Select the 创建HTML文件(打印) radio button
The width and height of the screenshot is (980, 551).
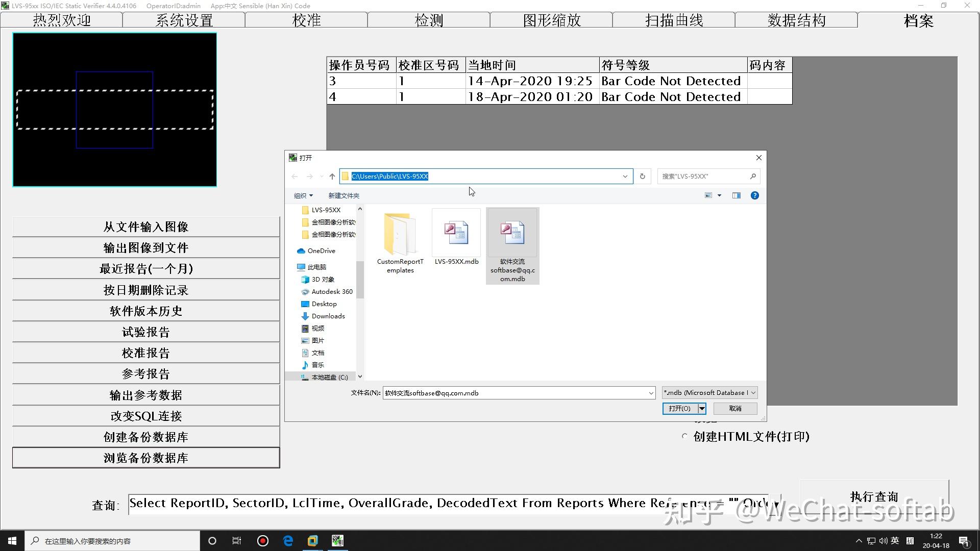684,437
